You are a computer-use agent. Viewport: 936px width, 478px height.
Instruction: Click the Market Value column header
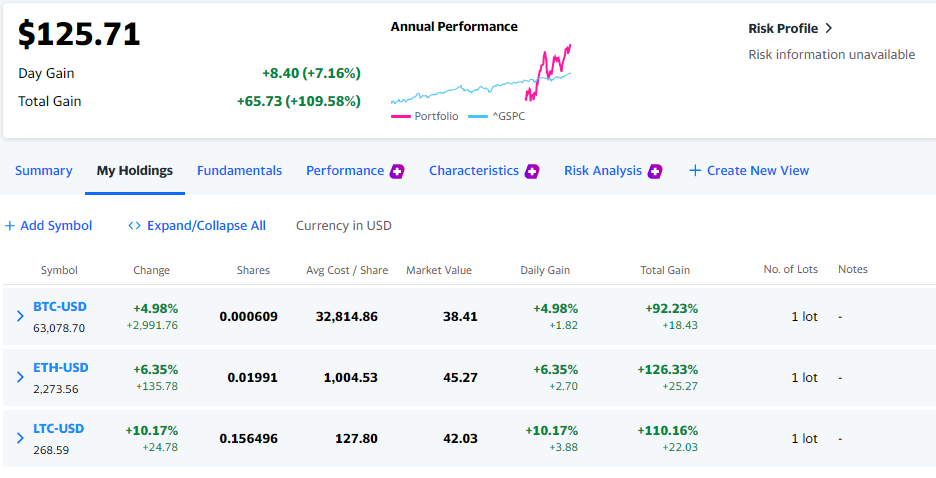(x=439, y=270)
